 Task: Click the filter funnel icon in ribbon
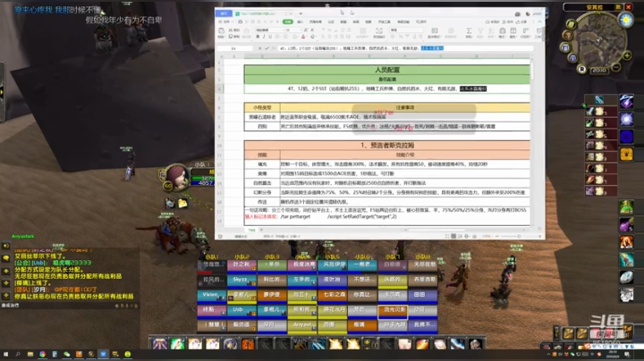tap(480, 30)
